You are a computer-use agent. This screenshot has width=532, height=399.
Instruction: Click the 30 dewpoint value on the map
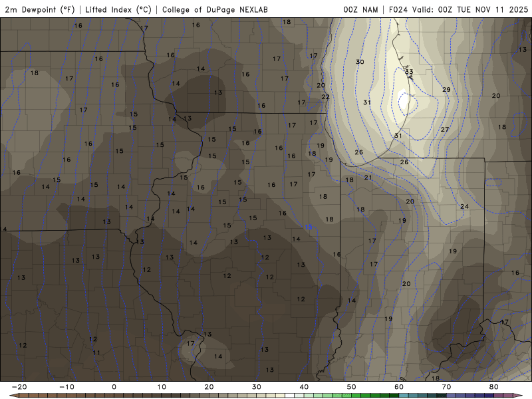coord(360,62)
